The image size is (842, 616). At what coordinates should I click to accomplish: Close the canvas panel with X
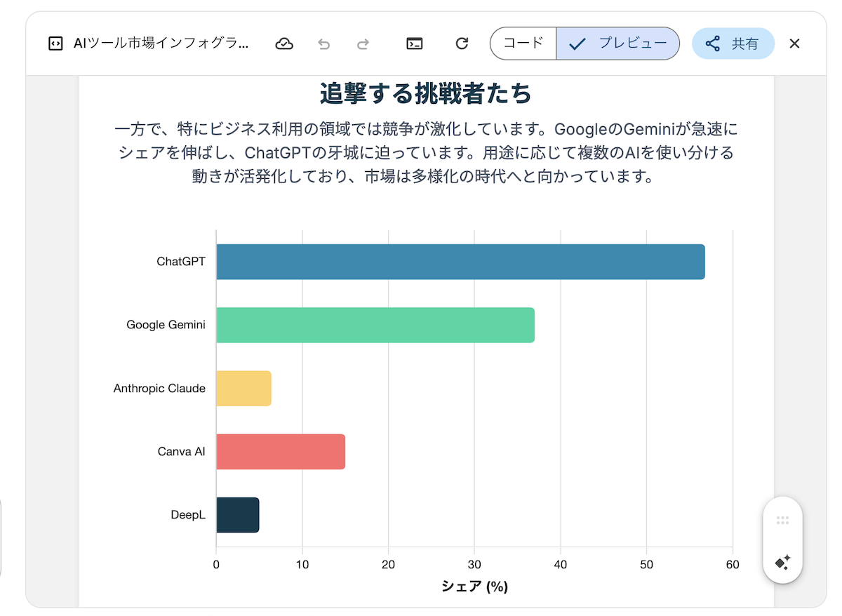tap(794, 43)
